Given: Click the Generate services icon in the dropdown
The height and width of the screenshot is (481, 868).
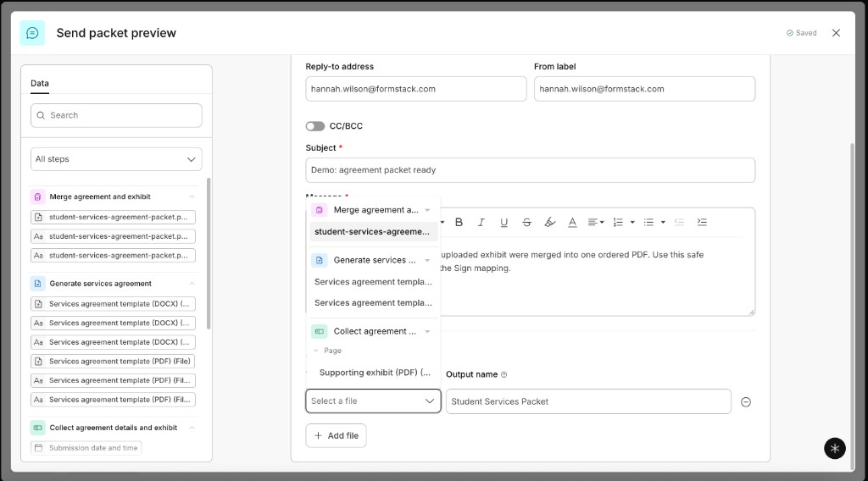Looking at the screenshot, I should coord(320,261).
